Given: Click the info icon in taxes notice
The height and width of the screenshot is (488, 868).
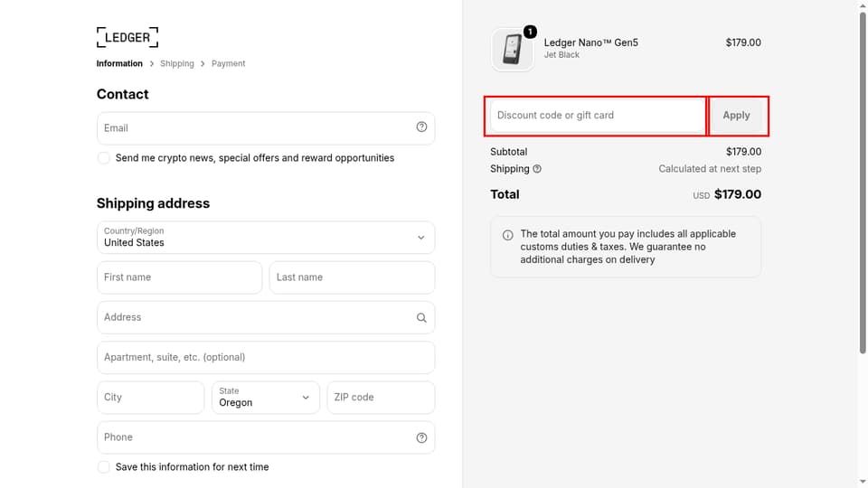Looking at the screenshot, I should click(x=507, y=235).
